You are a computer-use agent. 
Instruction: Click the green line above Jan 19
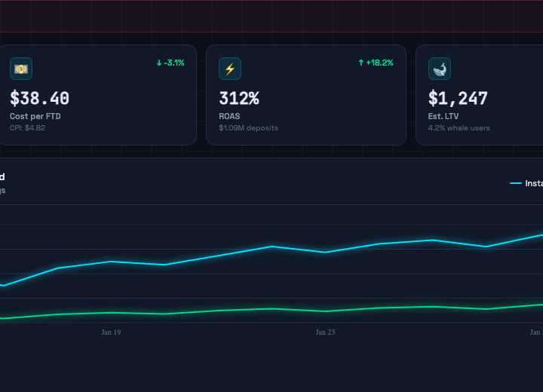pyautogui.click(x=111, y=313)
